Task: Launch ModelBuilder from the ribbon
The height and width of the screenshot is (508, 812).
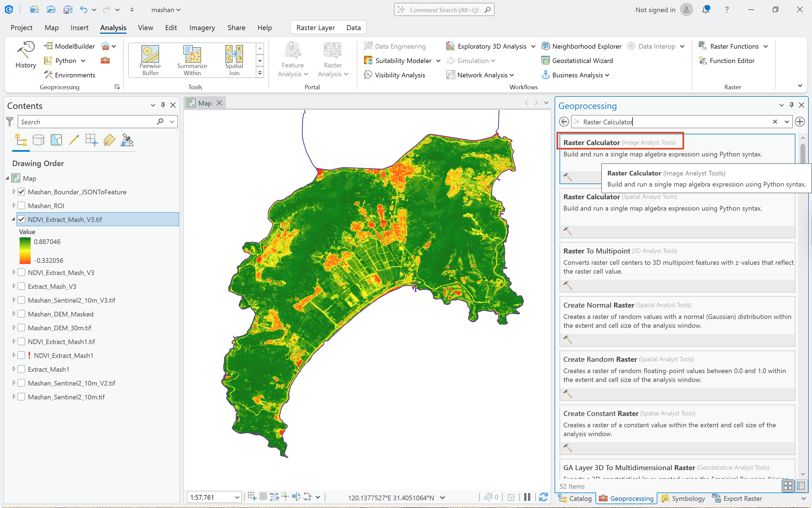Action: click(x=70, y=46)
